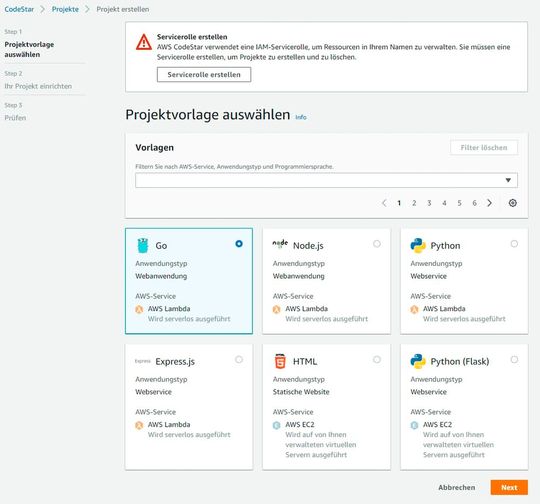540x504 pixels.
Task: Click the Express.js card title
Action: point(175,361)
